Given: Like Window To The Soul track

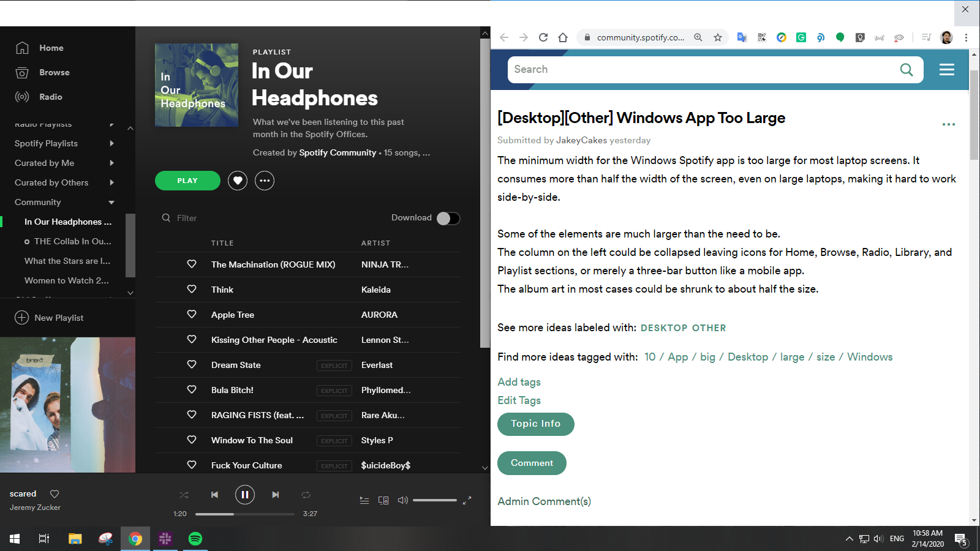Looking at the screenshot, I should [192, 440].
